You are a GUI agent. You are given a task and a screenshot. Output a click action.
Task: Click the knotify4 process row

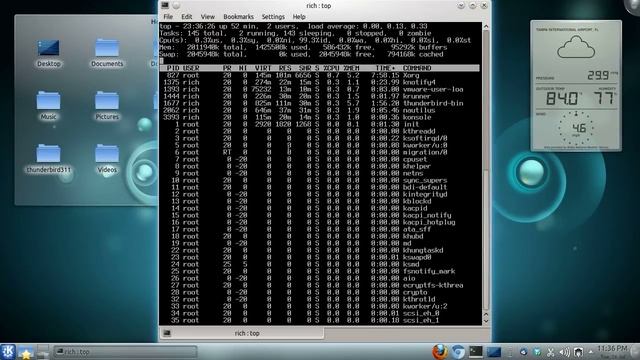coord(319,82)
